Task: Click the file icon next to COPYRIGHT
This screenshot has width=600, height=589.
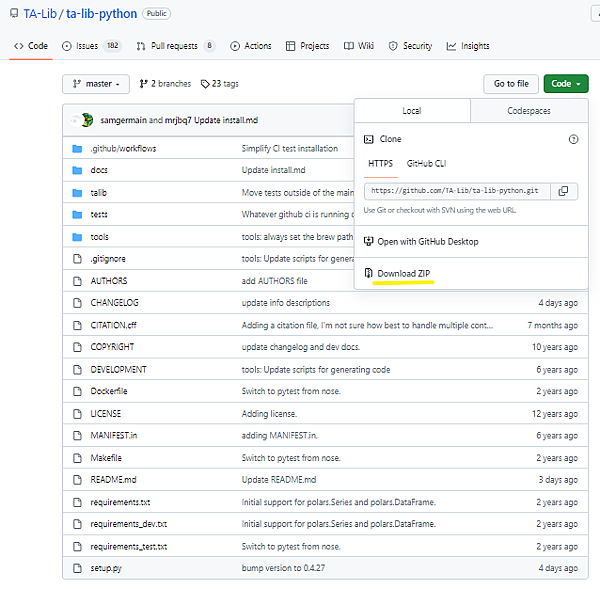Action: [77, 347]
